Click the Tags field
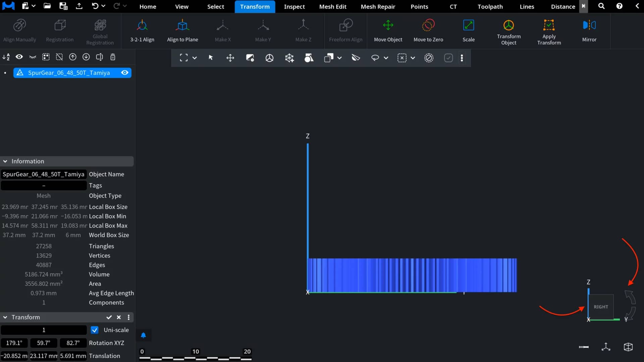 [x=44, y=185]
